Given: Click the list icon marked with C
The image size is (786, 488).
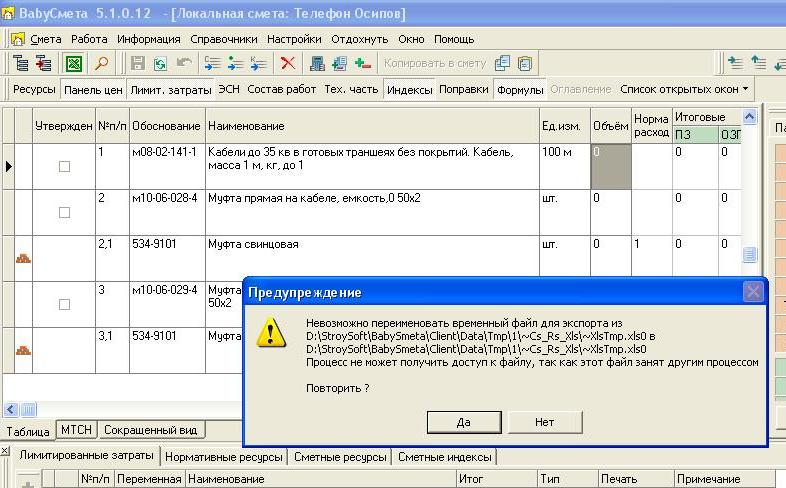Looking at the screenshot, I should click(x=213, y=64).
